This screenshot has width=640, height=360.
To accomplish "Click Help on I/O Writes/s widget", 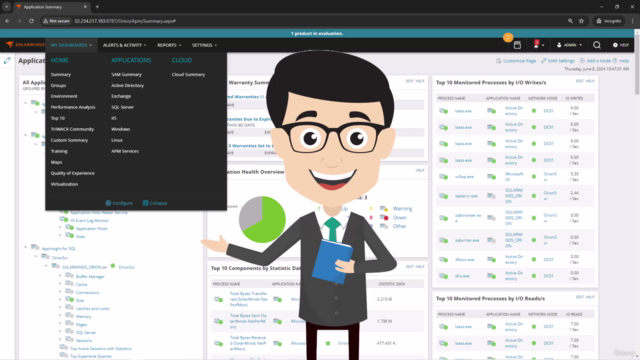I will [x=590, y=81].
